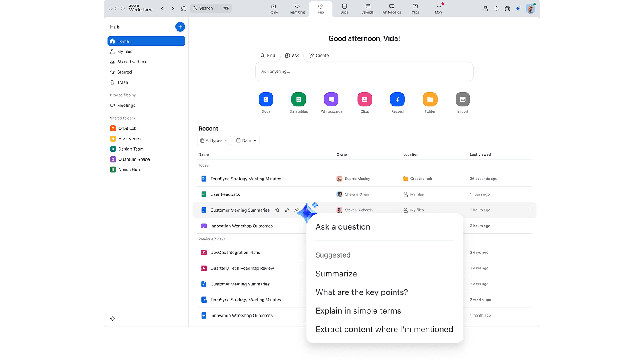644x364 pixels.
Task: Click the blue plus button in Hub
Action: (180, 27)
